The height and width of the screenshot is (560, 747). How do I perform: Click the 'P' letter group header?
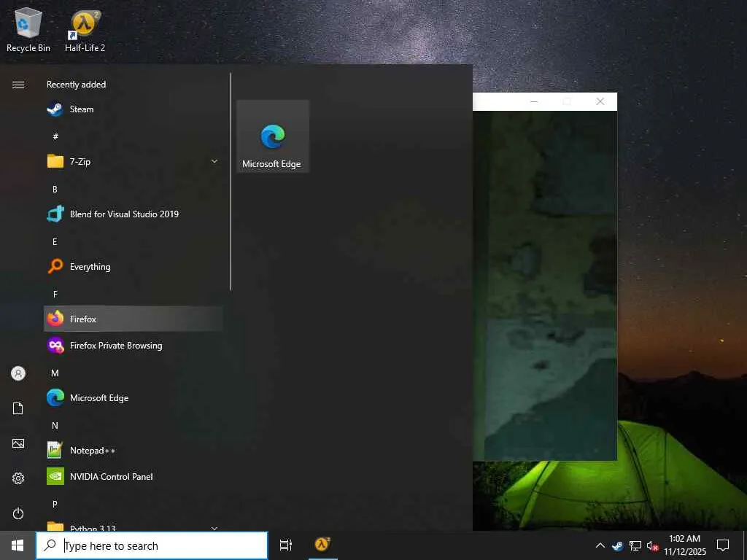pyautogui.click(x=55, y=504)
